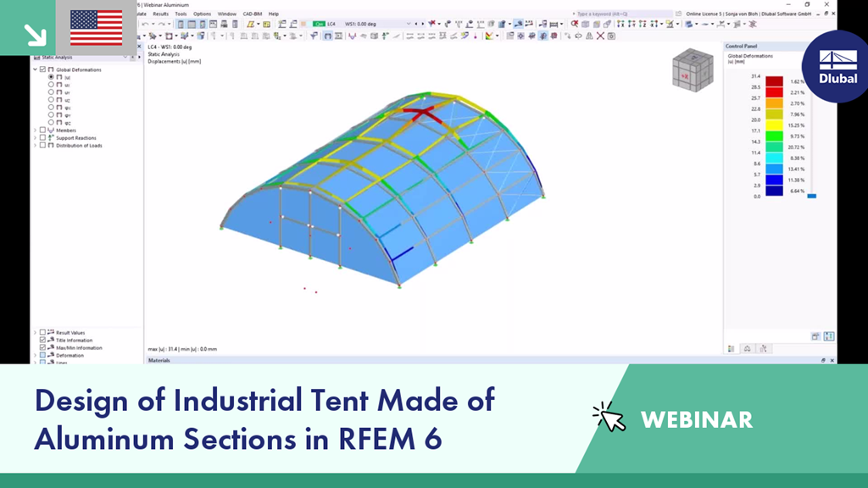Open the CAD-BIM menu
Screen dimensions: 868x488
pyautogui.click(x=253, y=14)
